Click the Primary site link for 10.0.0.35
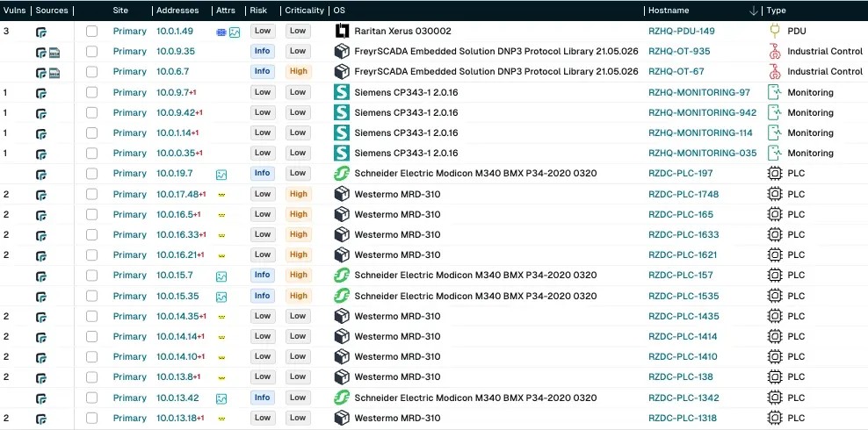Viewport: 868px width, 430px height. [x=130, y=154]
